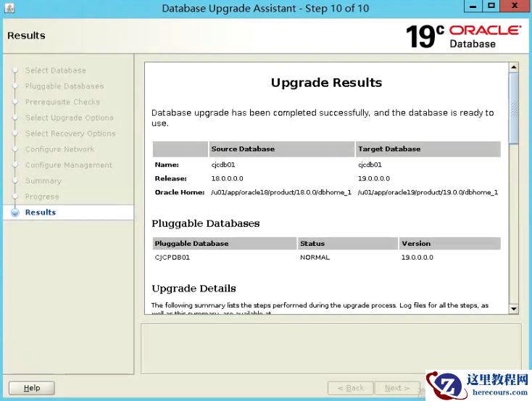
Task: Minimize the Database Upgrade Assistant window
Action: [473, 6]
